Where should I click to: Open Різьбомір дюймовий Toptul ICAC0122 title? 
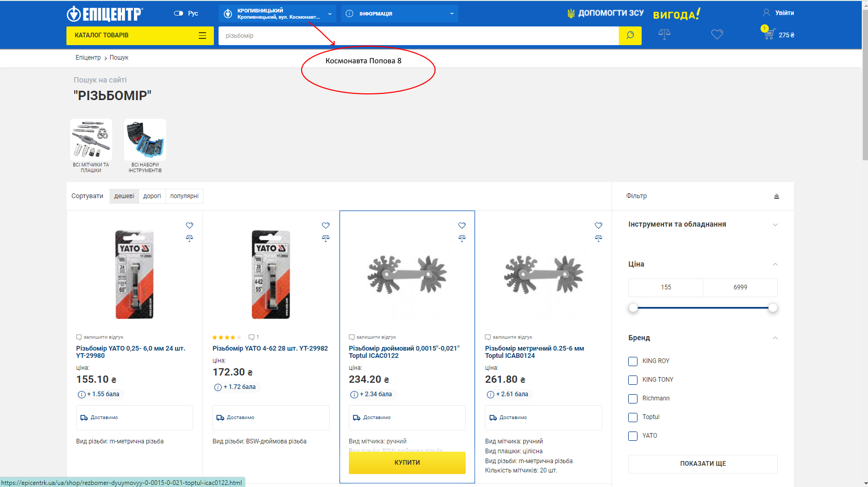click(x=404, y=352)
